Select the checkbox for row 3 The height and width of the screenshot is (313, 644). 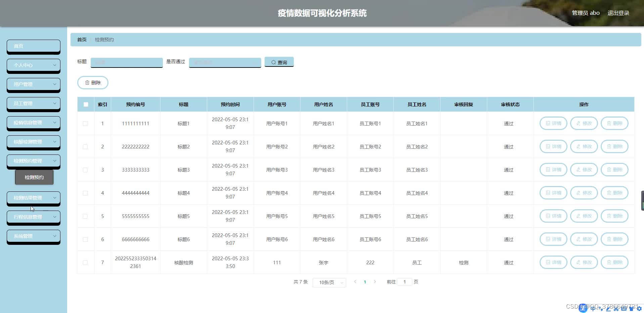pyautogui.click(x=85, y=170)
